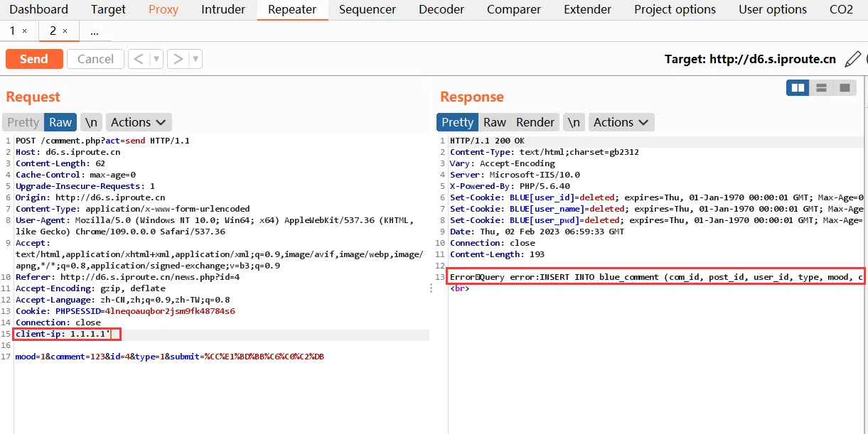The height and width of the screenshot is (434, 868).
Task: Open the Intruder tab
Action: pyautogui.click(x=223, y=9)
